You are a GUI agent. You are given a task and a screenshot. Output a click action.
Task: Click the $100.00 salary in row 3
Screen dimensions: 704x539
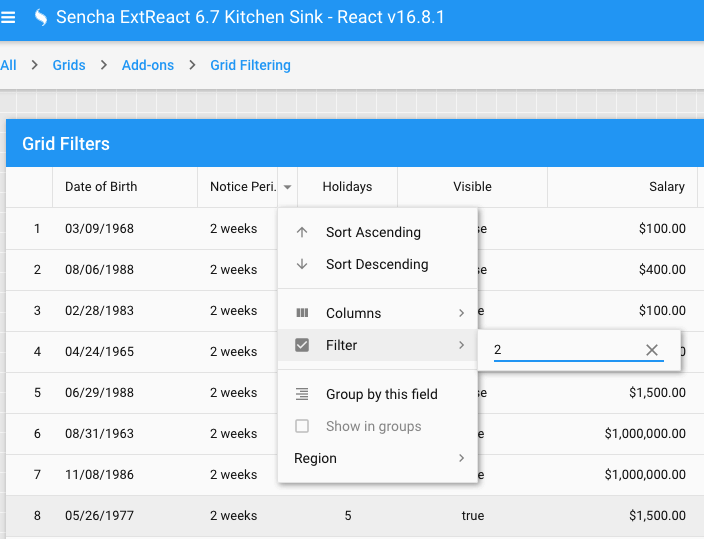(662, 310)
